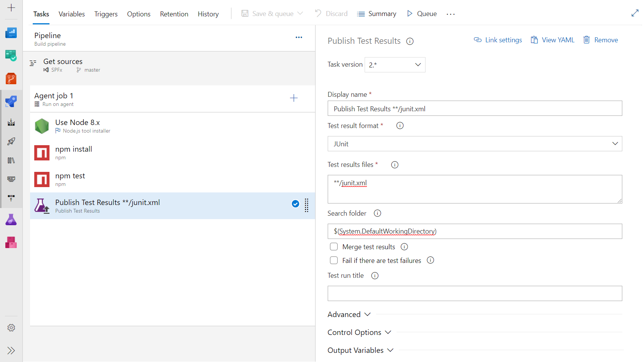The image size is (644, 362).
Task: Open Artifacts icon in the left sidebar
Action: (x=11, y=242)
